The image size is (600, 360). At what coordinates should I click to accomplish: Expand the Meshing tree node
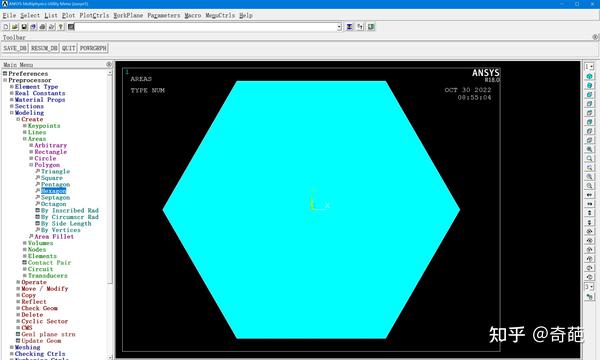(x=11, y=347)
